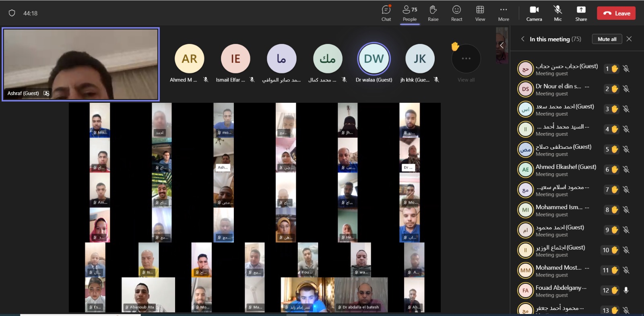Select Dr walaa avatar tile
The width and height of the screenshot is (644, 316).
tap(374, 59)
